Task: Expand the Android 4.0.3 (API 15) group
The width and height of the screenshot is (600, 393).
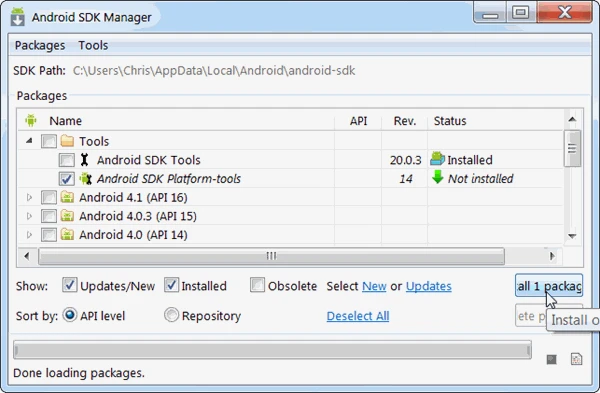Action: click(29, 216)
